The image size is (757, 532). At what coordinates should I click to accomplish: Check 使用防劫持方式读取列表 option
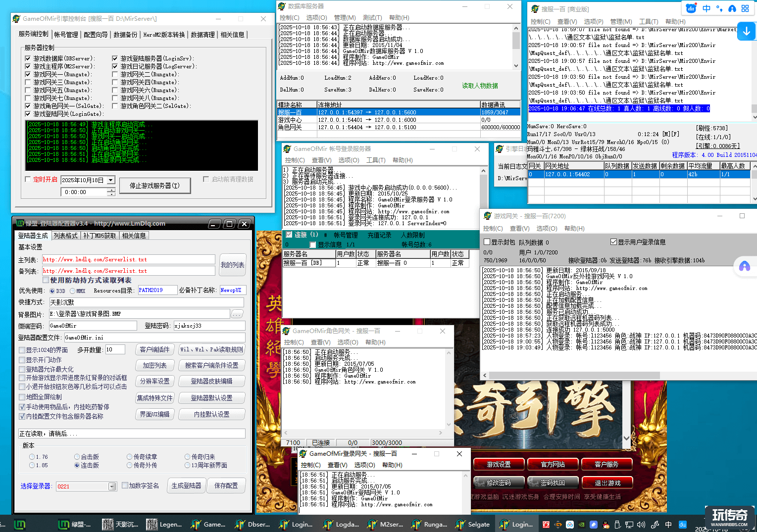pos(46,280)
